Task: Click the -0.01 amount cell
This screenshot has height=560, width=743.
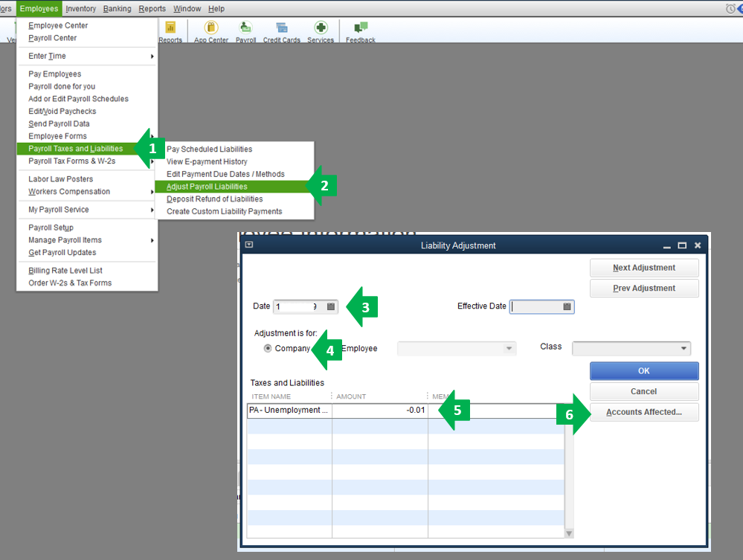Action: [x=380, y=411]
